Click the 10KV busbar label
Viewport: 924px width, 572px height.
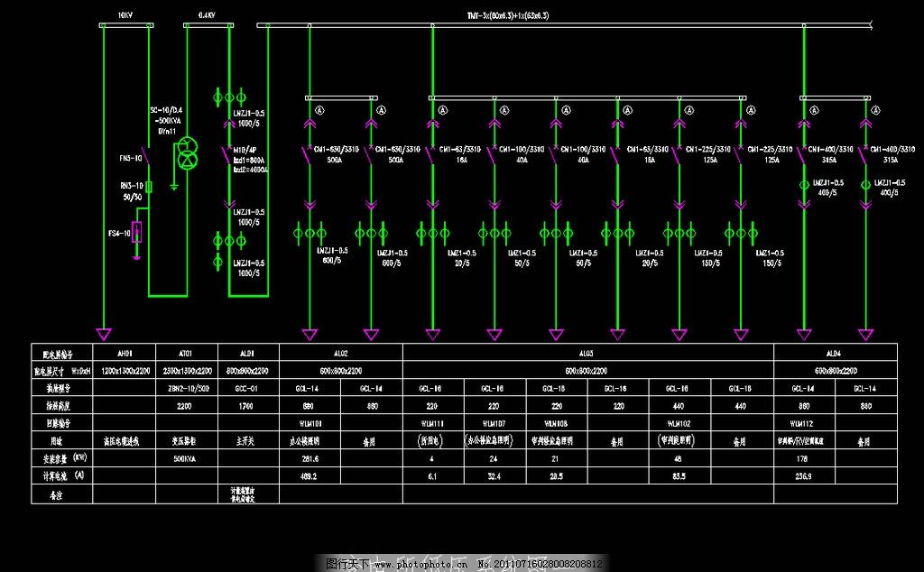126,16
